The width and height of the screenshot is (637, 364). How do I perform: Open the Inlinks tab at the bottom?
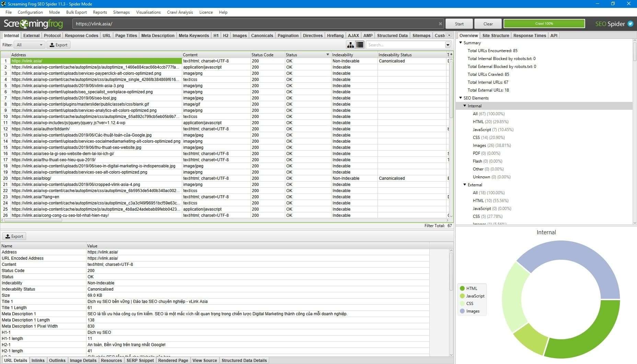point(38,361)
